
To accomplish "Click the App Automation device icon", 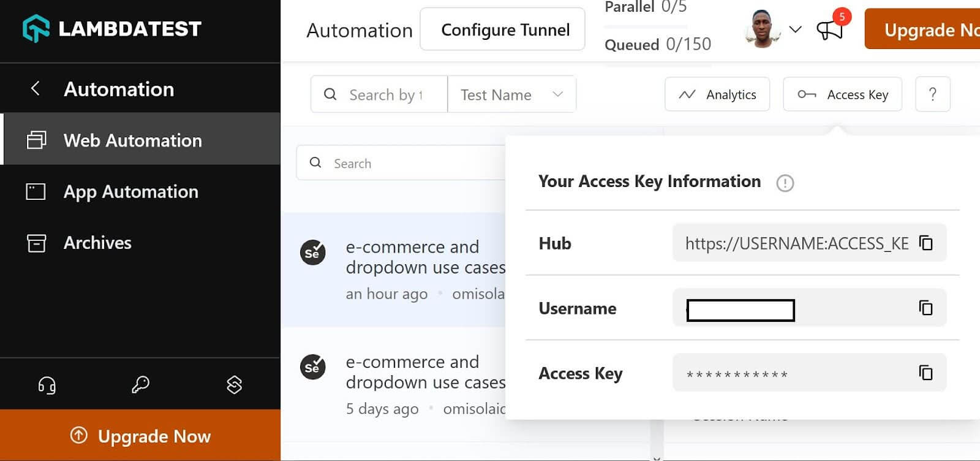I will (36, 192).
